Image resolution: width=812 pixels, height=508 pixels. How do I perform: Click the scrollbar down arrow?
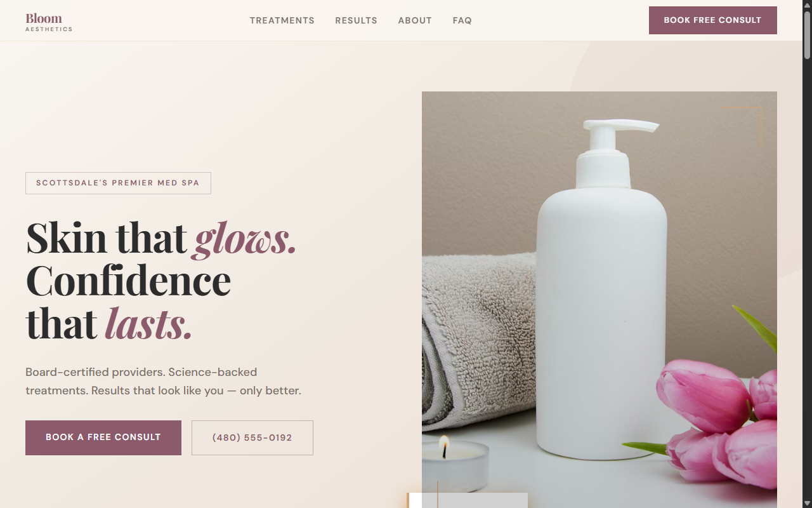tap(807, 503)
